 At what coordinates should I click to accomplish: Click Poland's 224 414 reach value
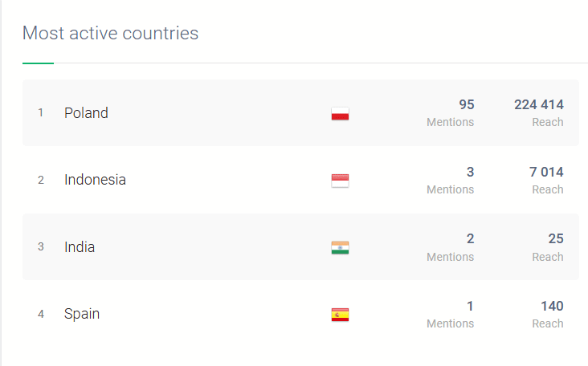pos(538,104)
